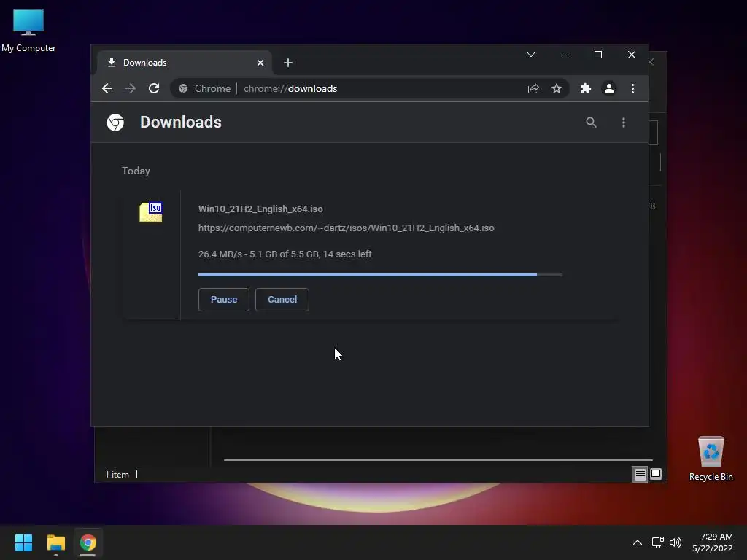Click the forward navigation arrow in Chrome

(131, 88)
